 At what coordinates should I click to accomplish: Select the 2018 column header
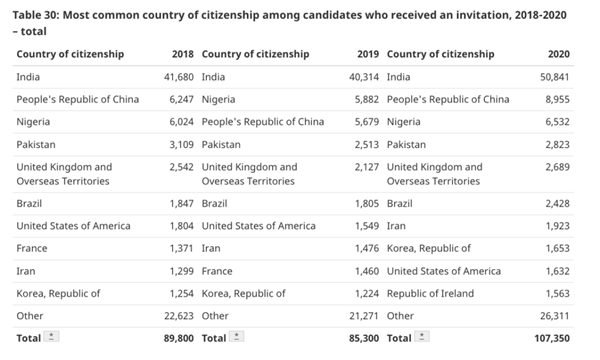(x=183, y=54)
